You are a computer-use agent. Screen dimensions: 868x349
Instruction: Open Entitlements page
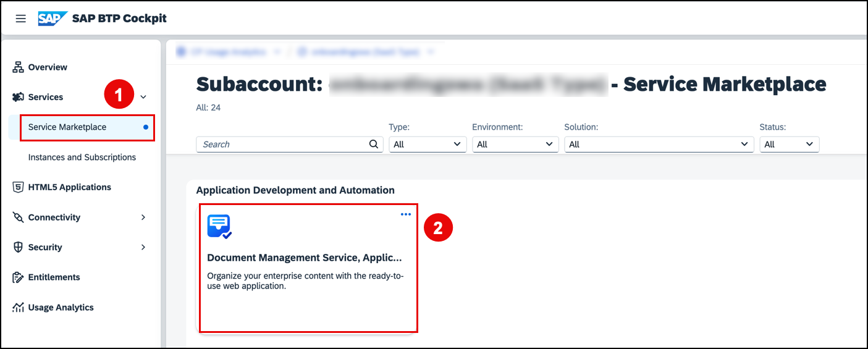[54, 277]
